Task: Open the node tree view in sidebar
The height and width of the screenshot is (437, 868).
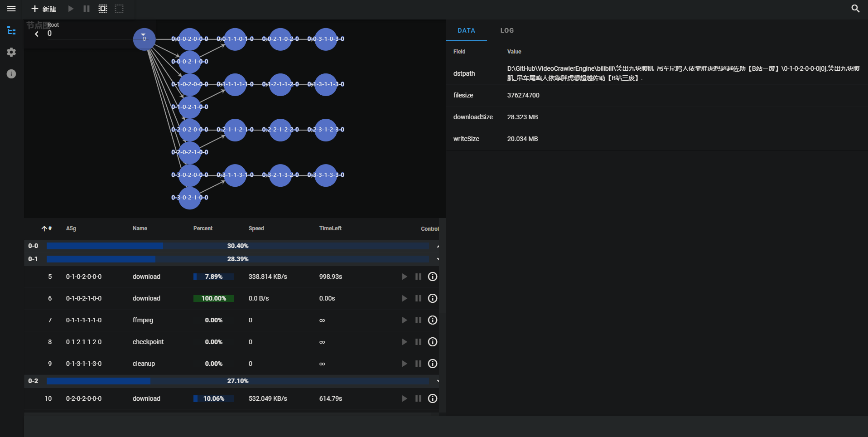Action: click(11, 31)
